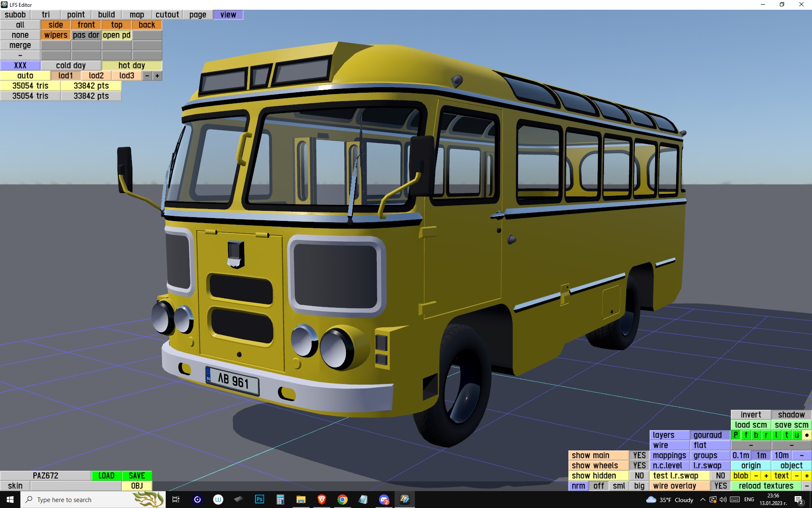The image size is (812, 508).
Task: Choose the big text size option
Action: [639, 486]
